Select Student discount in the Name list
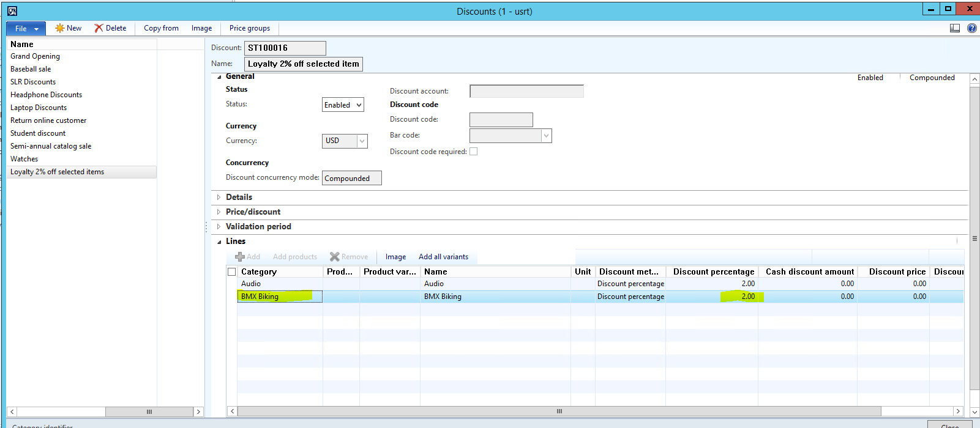The height and width of the screenshot is (428, 980). [38, 133]
